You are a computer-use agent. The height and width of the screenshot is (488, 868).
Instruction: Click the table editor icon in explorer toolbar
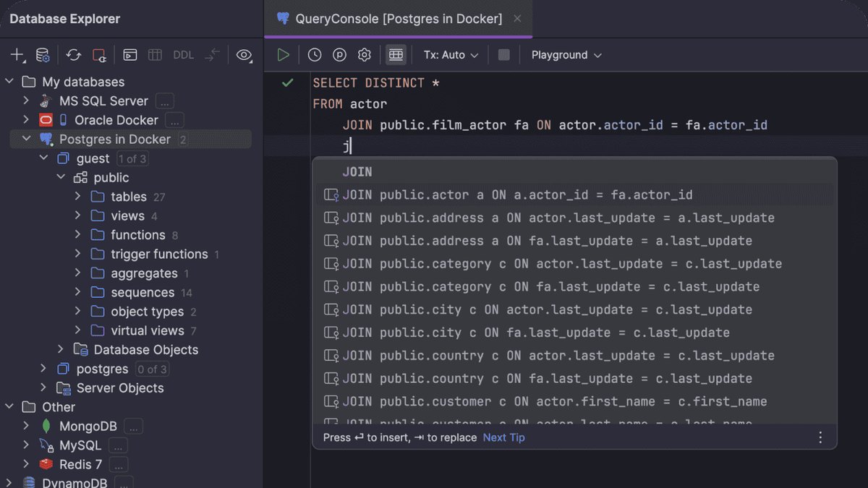point(155,55)
